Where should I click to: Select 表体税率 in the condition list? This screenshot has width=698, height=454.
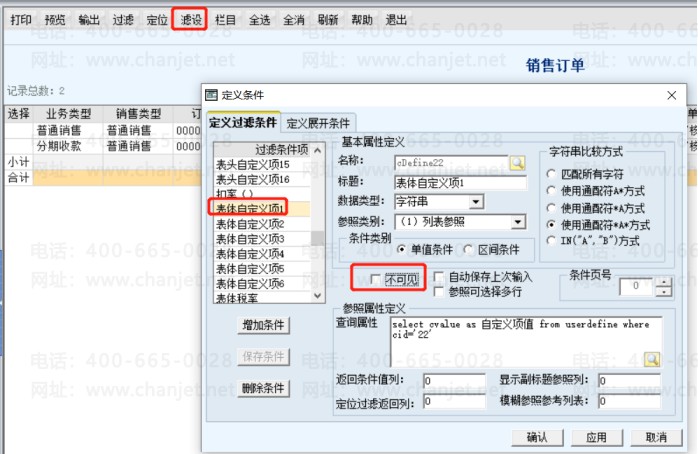[262, 297]
